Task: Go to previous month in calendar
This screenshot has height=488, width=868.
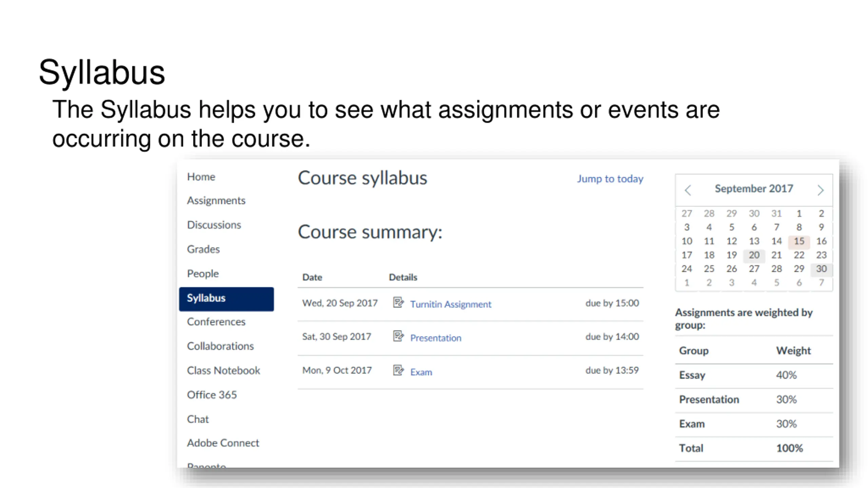Action: pyautogui.click(x=688, y=190)
